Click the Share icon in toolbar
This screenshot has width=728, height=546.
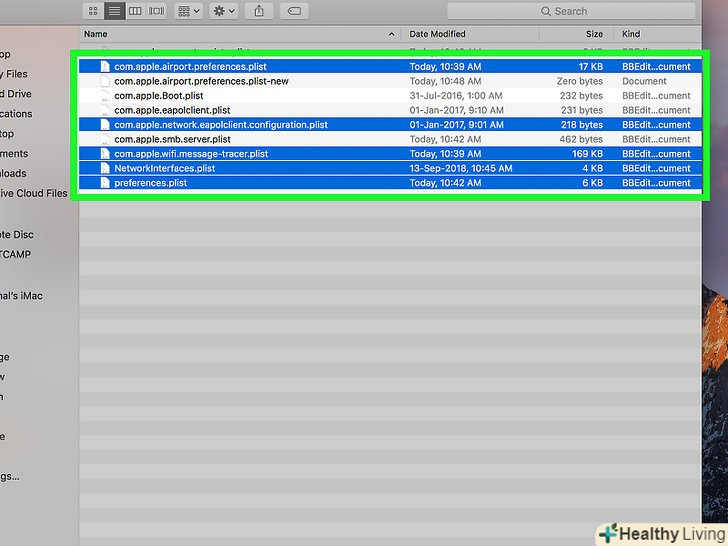(x=260, y=11)
